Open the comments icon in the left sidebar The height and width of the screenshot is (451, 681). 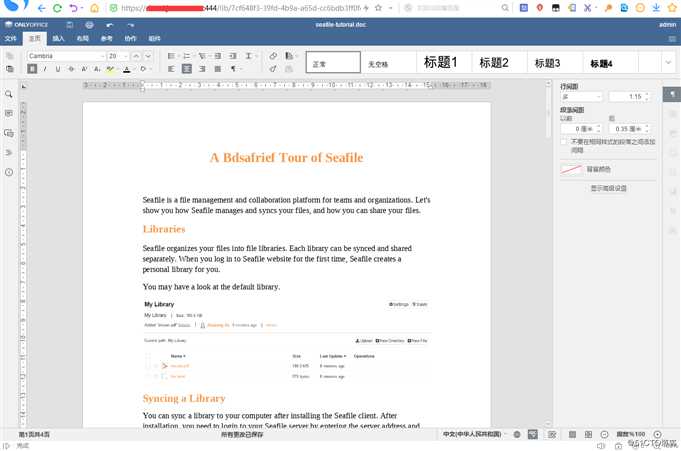click(x=9, y=113)
